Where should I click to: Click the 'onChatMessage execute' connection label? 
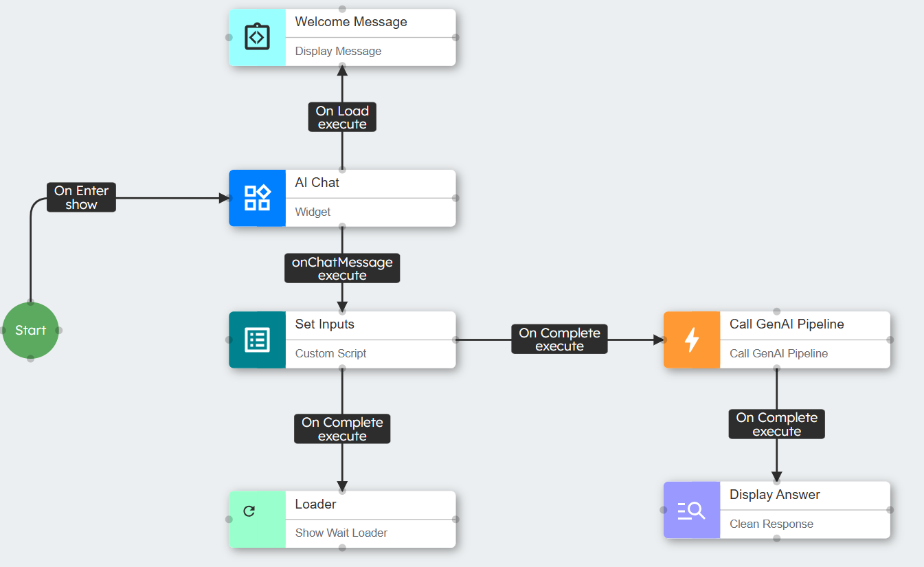tap(342, 269)
